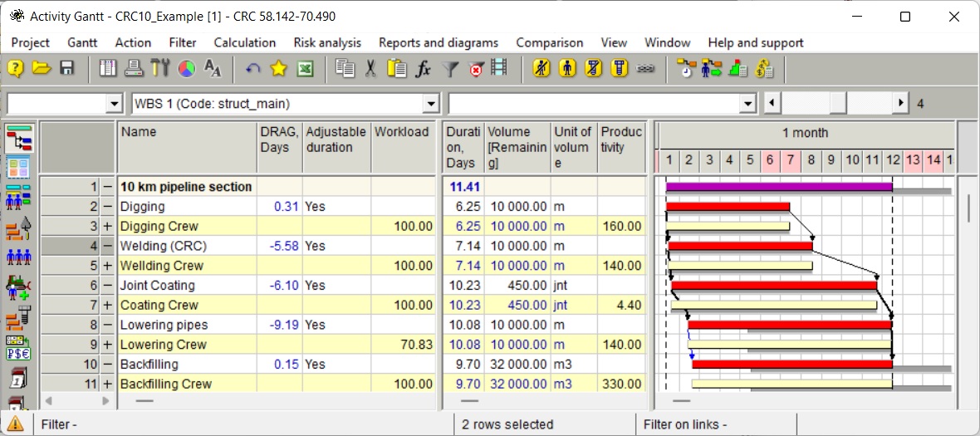This screenshot has height=436, width=980.
Task: Click the '1 month' timeline header
Action: coord(805,133)
